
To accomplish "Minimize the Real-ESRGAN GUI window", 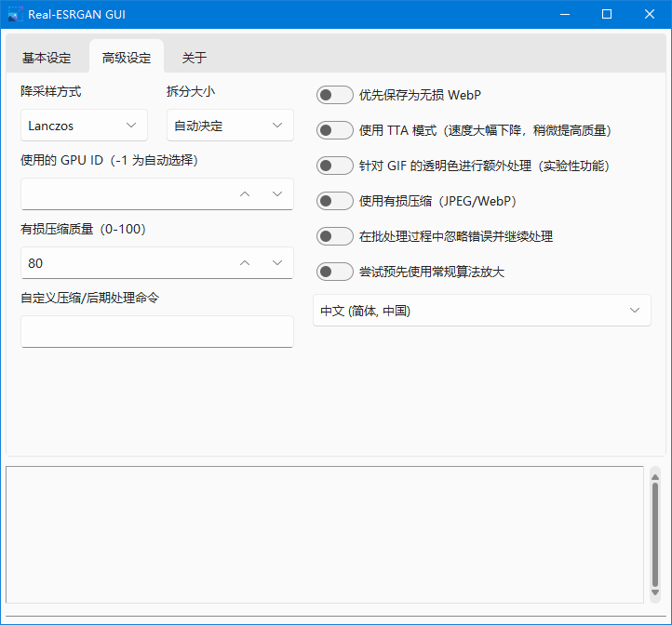I will [565, 15].
